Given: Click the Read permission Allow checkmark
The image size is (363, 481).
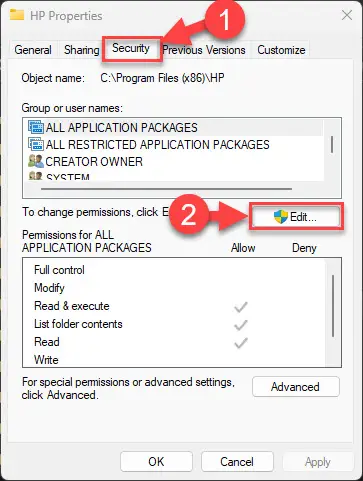Looking at the screenshot, I should [241, 343].
